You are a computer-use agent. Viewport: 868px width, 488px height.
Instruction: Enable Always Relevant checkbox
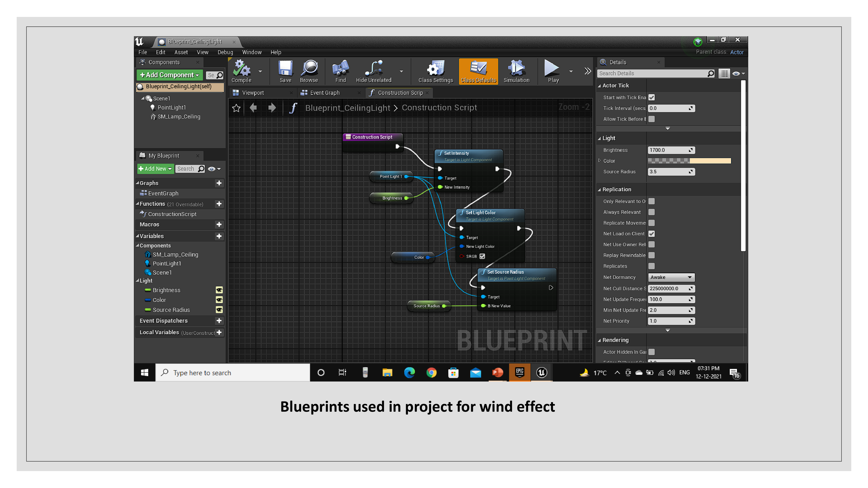point(651,212)
